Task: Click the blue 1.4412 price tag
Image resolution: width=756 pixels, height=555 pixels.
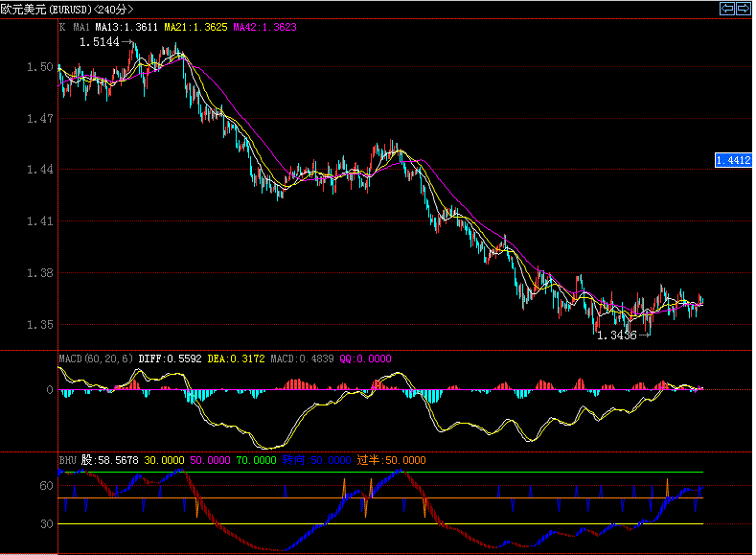Action: 733,160
